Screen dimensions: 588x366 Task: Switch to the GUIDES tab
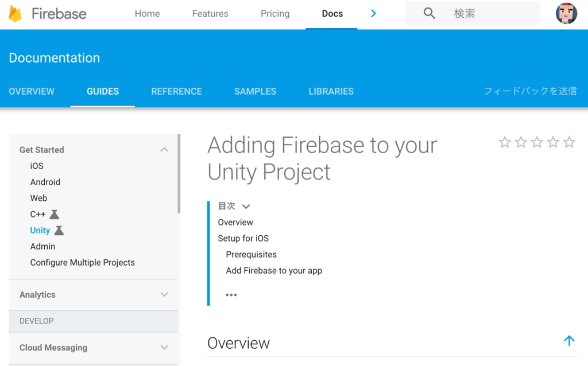click(103, 91)
